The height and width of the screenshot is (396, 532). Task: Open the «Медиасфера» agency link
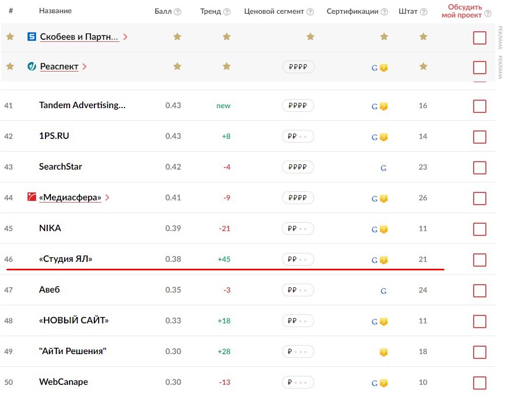[x=70, y=197]
